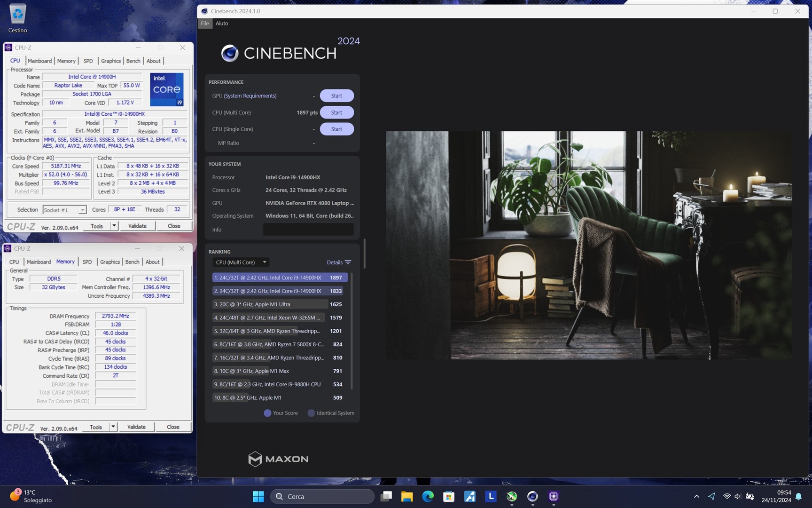Viewport: 812px width, 508px height.
Task: Click the app icon of the CPU-Z Memory window
Action: [8, 248]
